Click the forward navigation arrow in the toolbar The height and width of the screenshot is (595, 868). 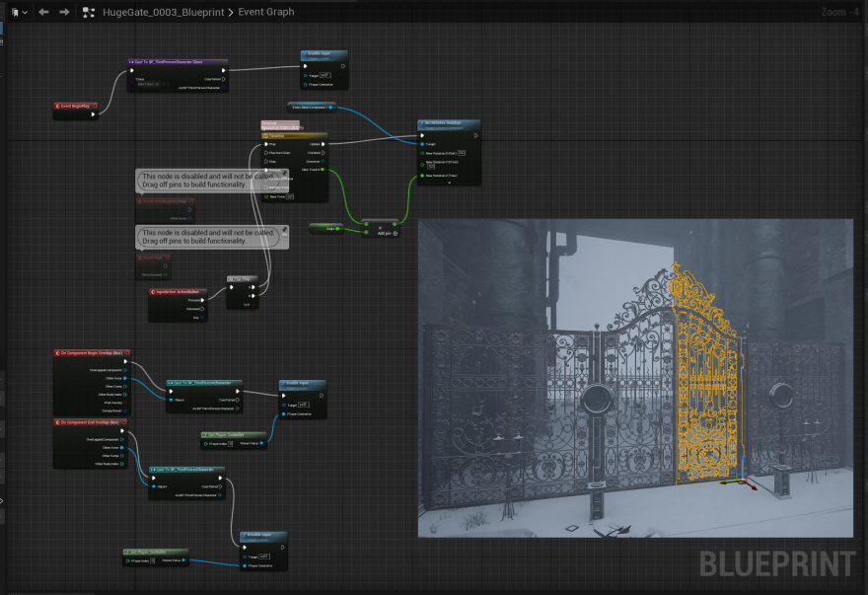pyautogui.click(x=63, y=12)
